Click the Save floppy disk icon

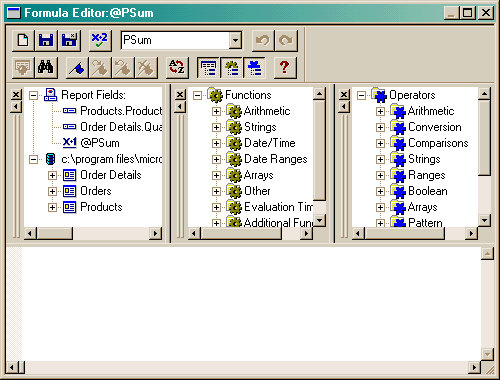(x=46, y=41)
